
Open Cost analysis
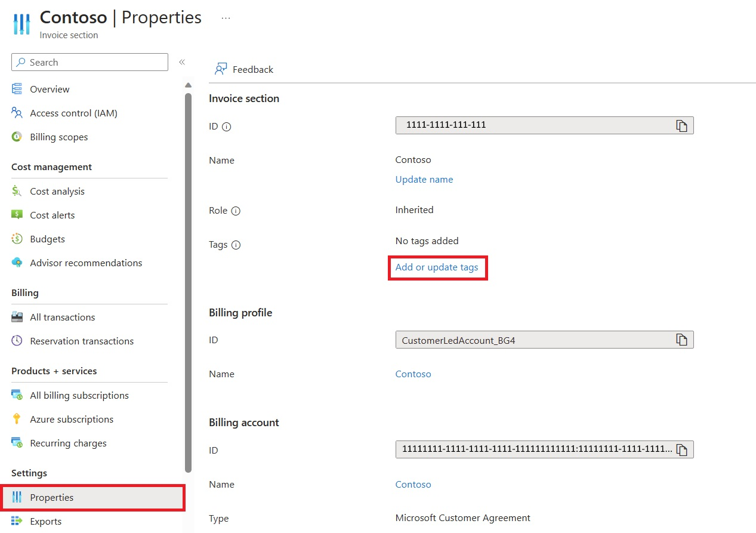click(x=57, y=191)
